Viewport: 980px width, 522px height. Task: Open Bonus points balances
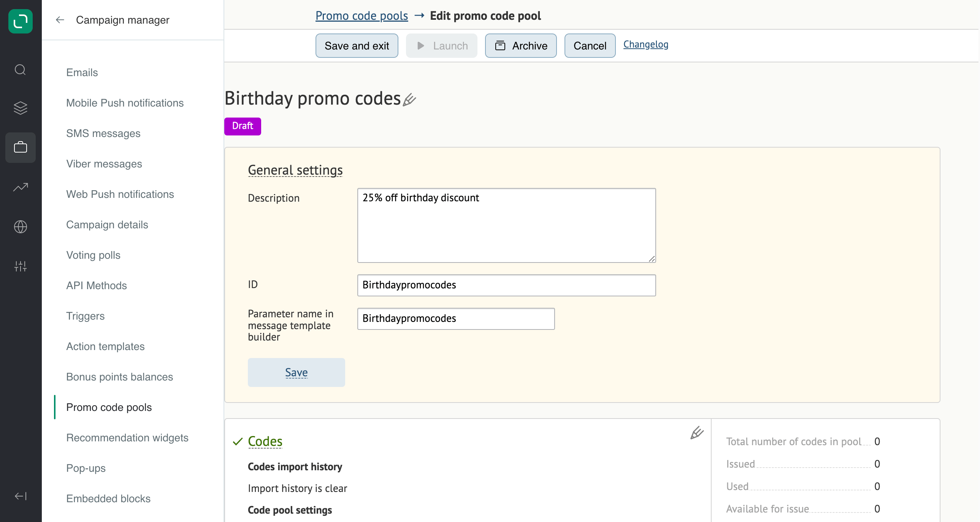tap(119, 377)
